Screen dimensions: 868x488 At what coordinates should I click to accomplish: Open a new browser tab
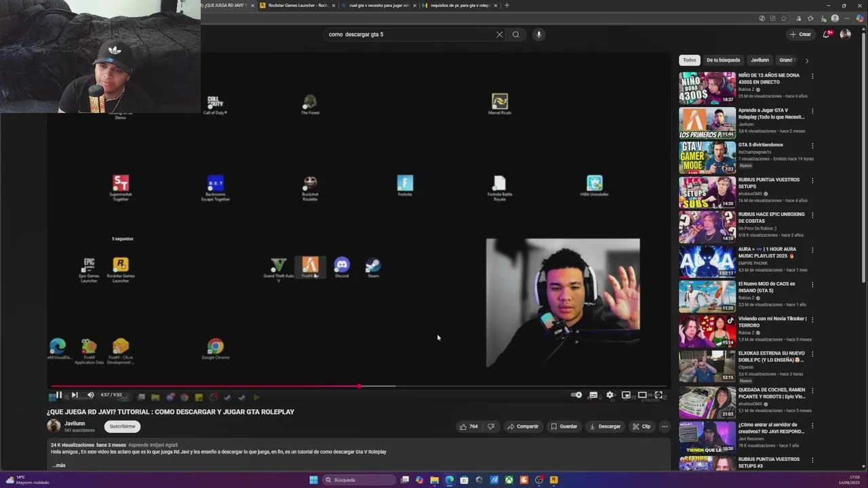coord(507,5)
